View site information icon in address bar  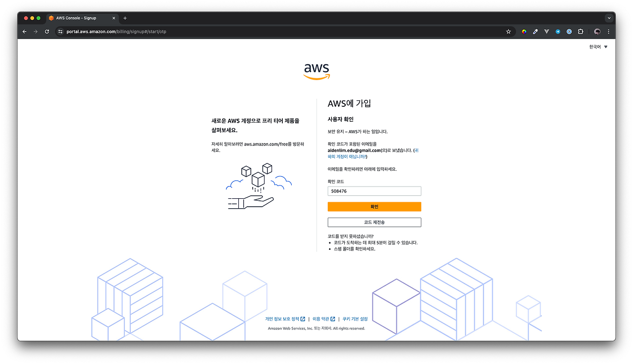60,32
